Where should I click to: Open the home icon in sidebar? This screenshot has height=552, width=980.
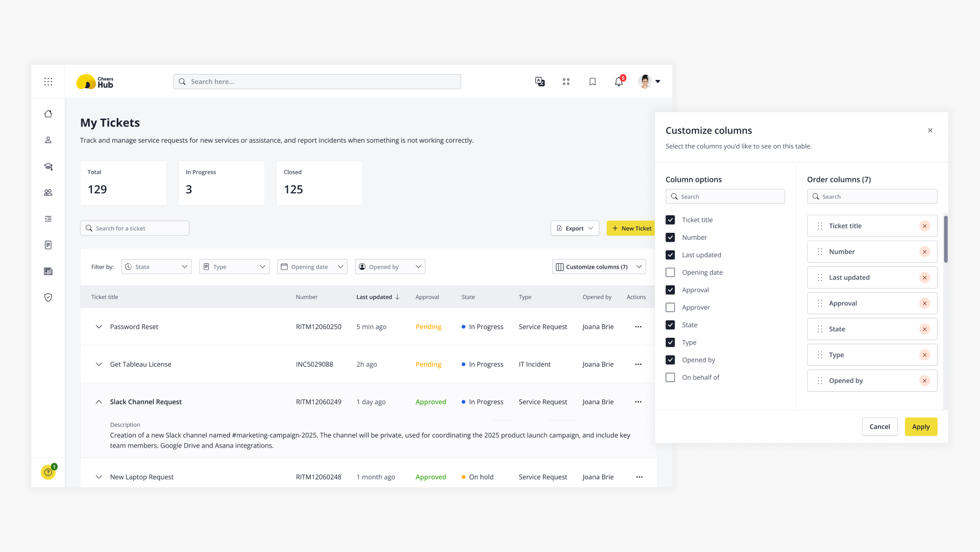pyautogui.click(x=48, y=114)
